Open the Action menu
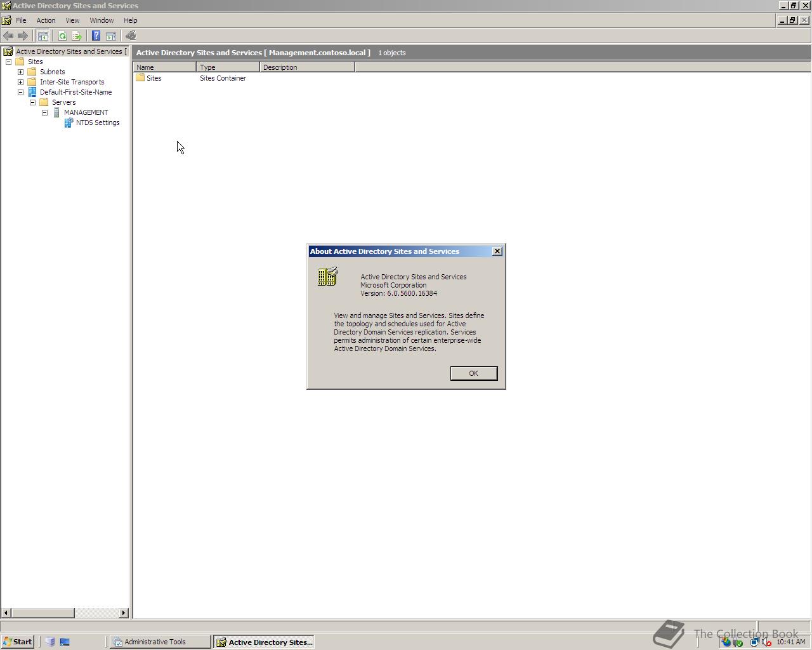812x650 pixels. [x=46, y=20]
